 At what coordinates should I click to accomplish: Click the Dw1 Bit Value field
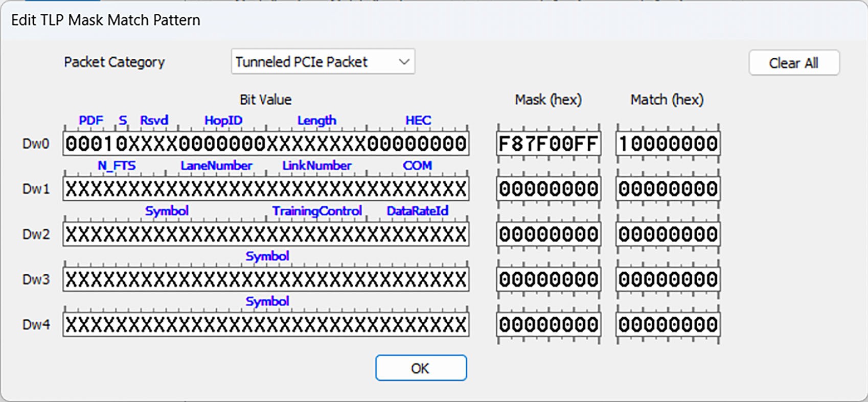pyautogui.click(x=266, y=189)
